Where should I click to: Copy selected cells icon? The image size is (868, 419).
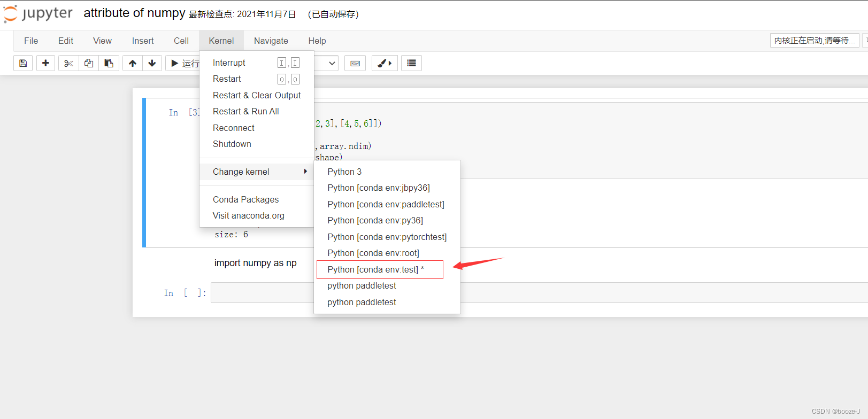[89, 63]
